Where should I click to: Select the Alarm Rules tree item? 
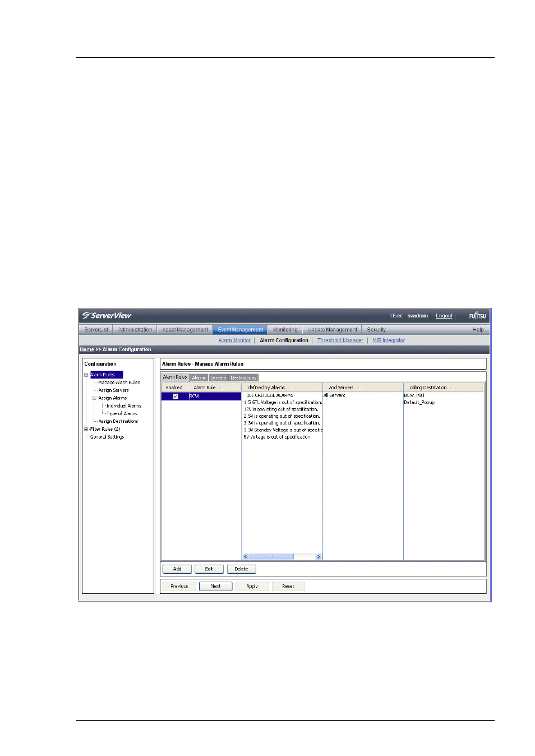(x=106, y=375)
